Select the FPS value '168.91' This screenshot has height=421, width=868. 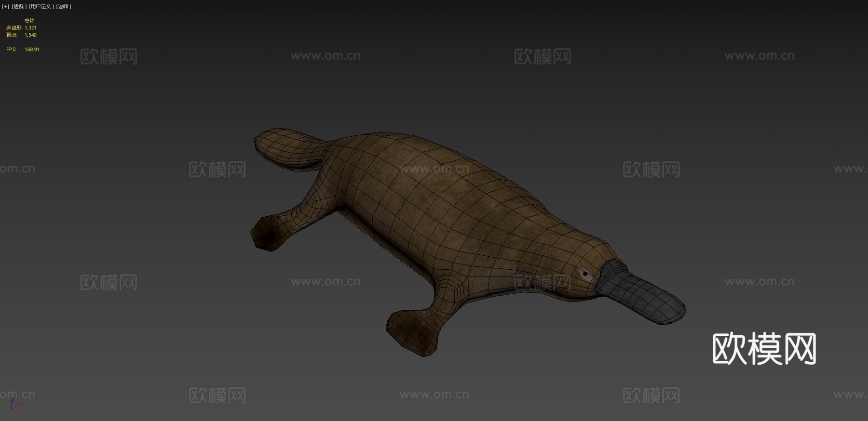tap(32, 50)
